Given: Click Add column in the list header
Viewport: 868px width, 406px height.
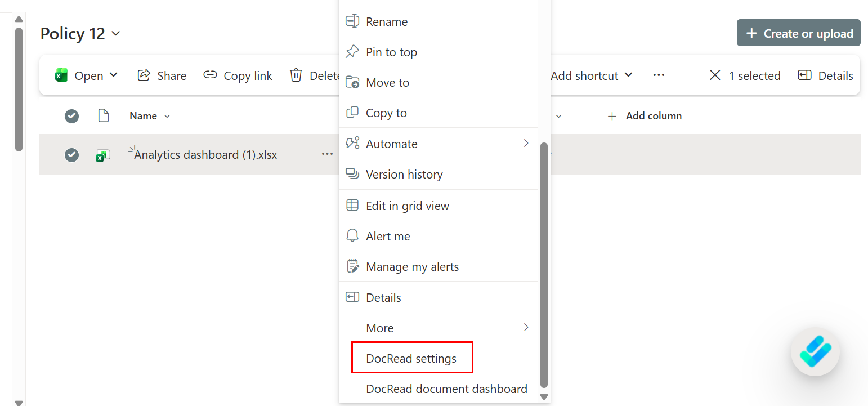Looking at the screenshot, I should [645, 116].
